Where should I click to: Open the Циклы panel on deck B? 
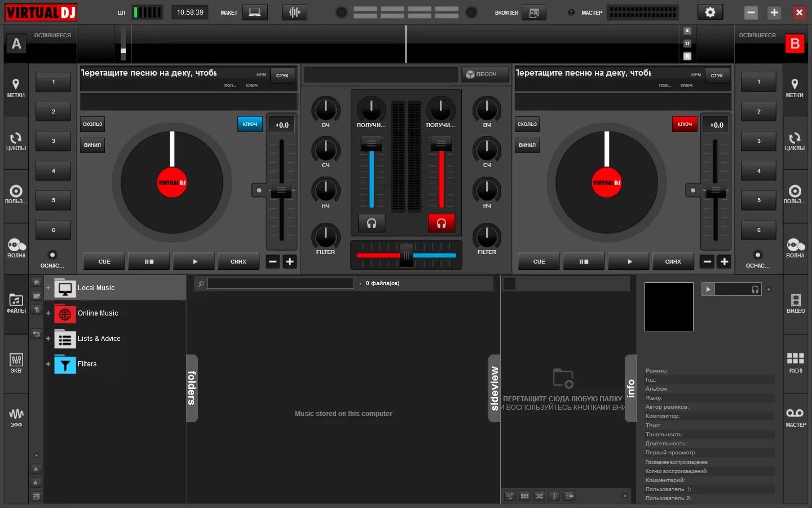click(x=795, y=142)
